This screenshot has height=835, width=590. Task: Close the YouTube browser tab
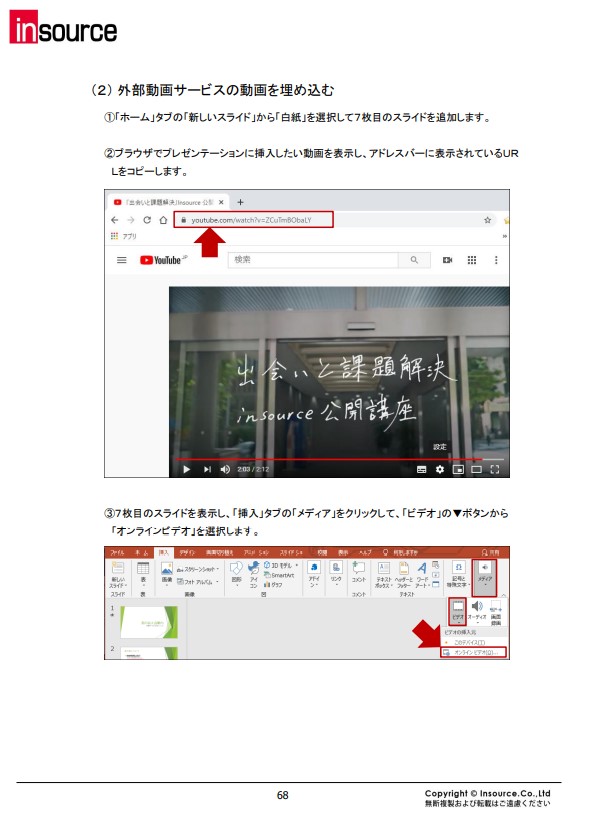(x=221, y=202)
